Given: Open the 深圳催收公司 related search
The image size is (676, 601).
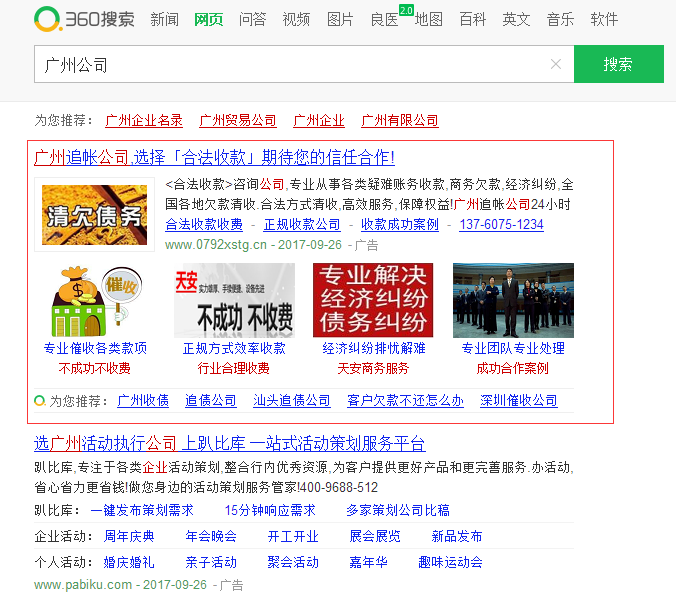Looking at the screenshot, I should 518,400.
